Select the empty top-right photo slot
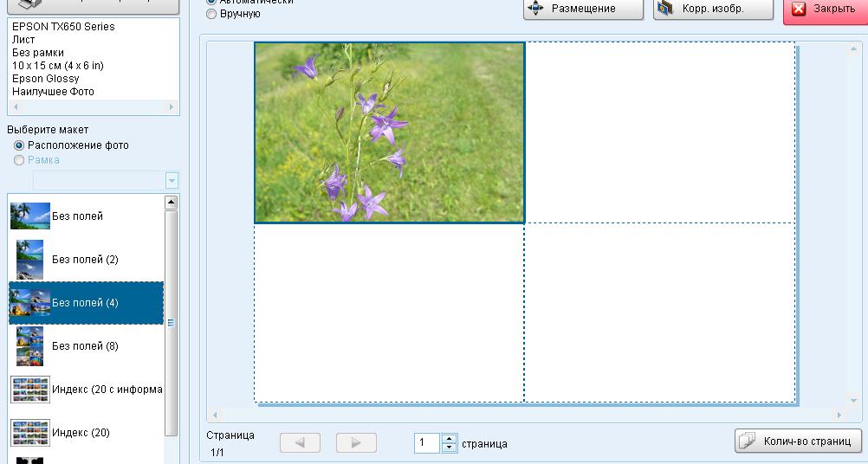Image resolution: width=868 pixels, height=464 pixels. click(660, 132)
